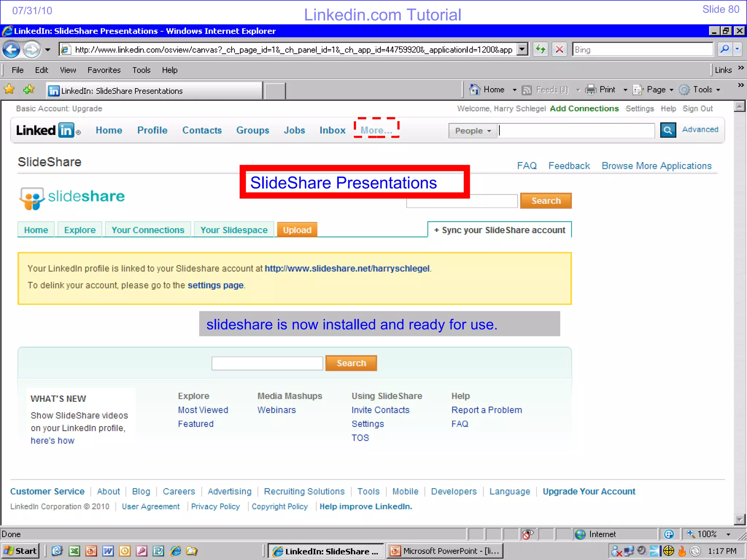Open LinkedIn Inbox nav link
The height and width of the screenshot is (560, 747).
332,130
